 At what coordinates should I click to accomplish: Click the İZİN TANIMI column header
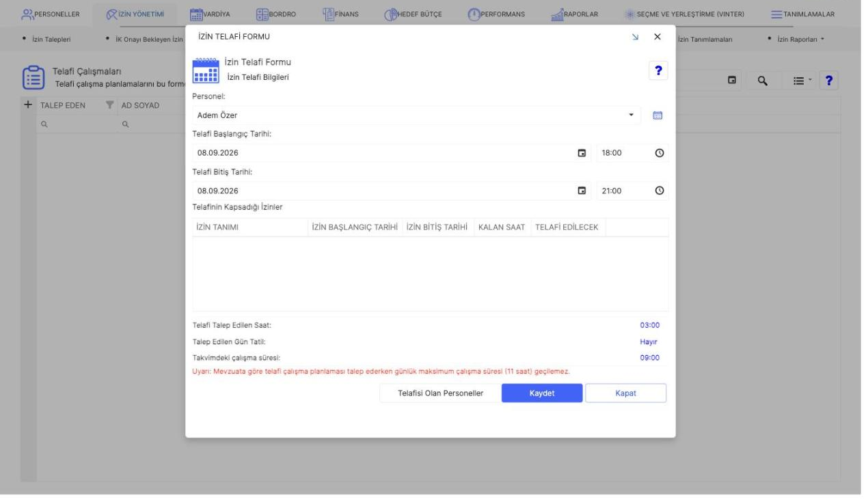coord(250,227)
